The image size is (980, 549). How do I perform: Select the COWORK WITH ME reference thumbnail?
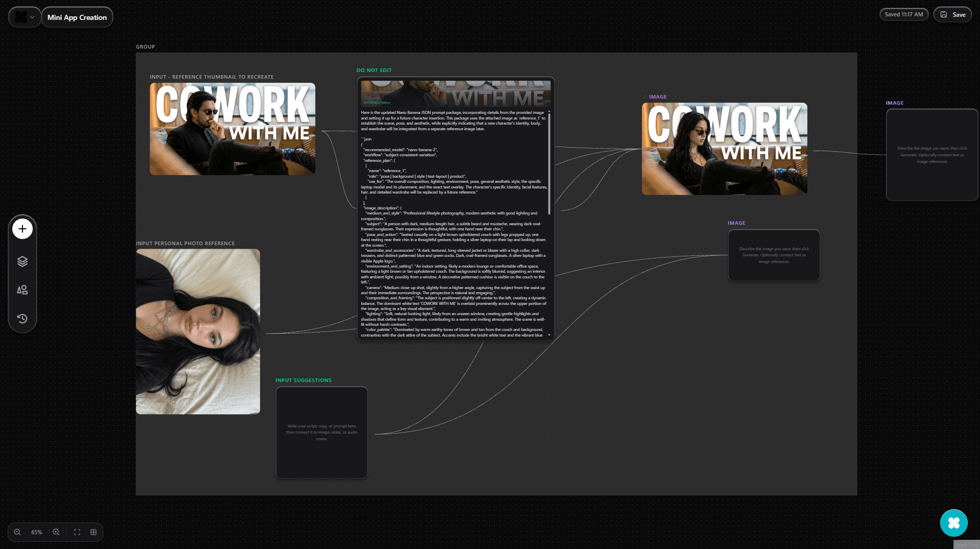[232, 129]
